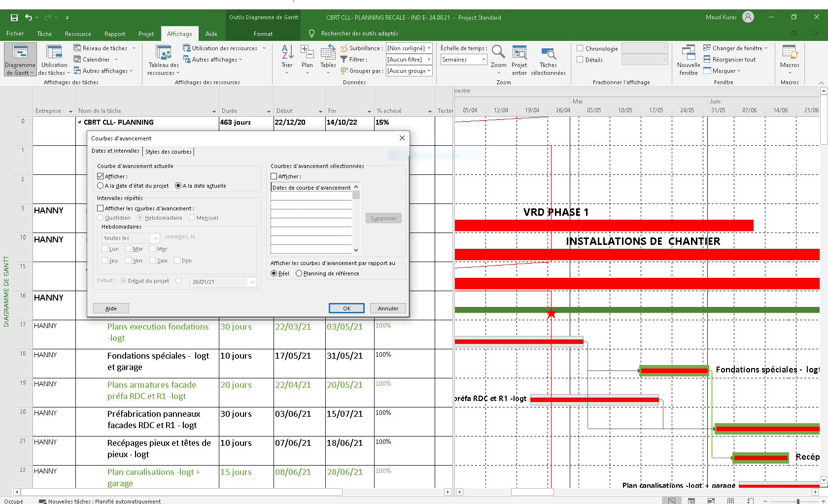Click the zoom slider handle in status bar
The height and width of the screenshot is (504, 828).
click(798, 501)
